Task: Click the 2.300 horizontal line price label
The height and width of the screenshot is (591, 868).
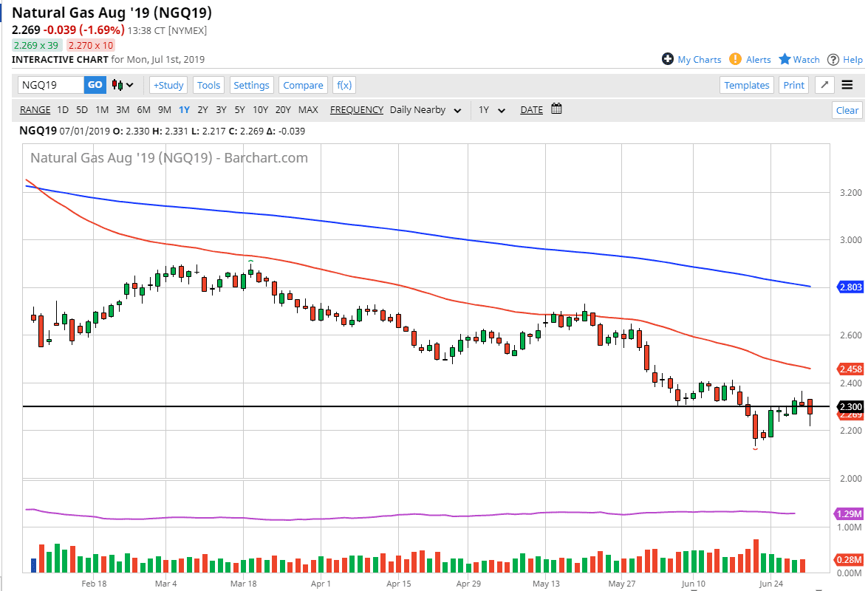Action: click(x=850, y=407)
